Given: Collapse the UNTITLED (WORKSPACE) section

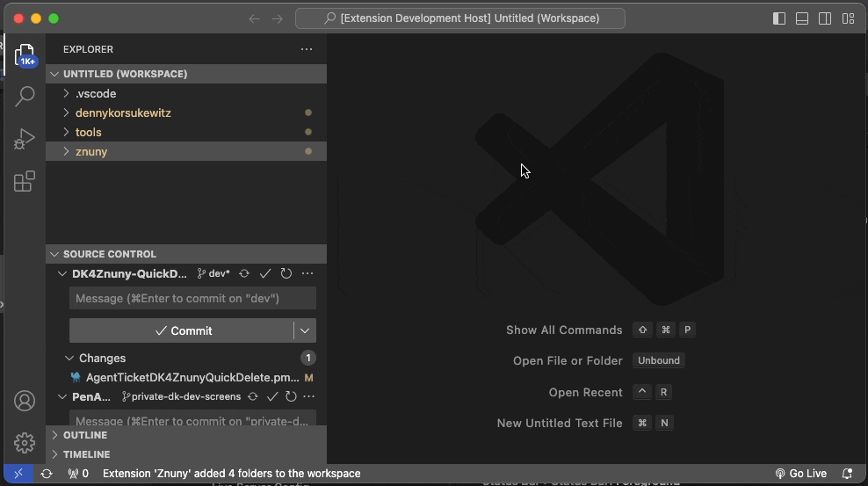Looking at the screenshot, I should tap(186, 74).
